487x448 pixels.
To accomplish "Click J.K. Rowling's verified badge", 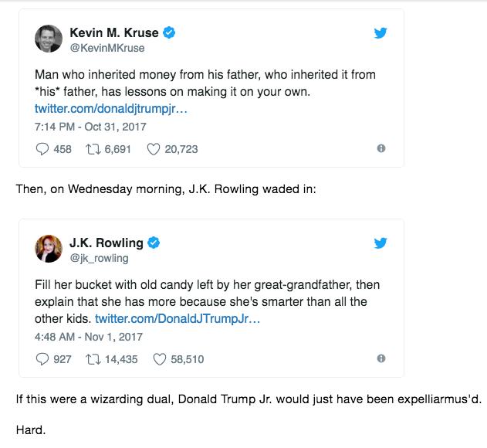I will (x=154, y=243).
